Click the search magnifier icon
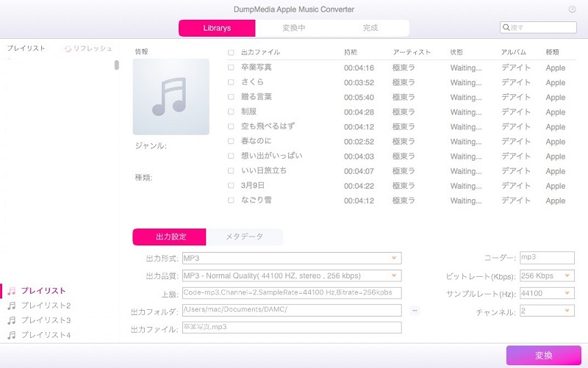Viewport: 588px width, 368px height. coord(506,27)
